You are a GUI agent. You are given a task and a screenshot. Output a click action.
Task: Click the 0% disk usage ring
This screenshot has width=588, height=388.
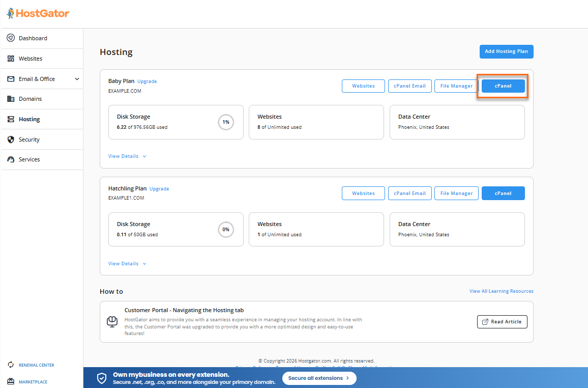[x=226, y=229]
